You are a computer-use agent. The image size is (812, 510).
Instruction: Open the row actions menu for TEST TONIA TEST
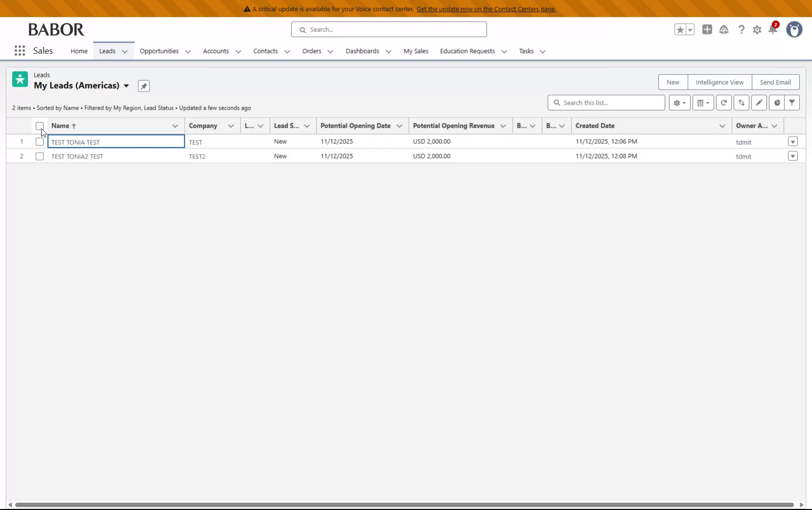click(792, 141)
